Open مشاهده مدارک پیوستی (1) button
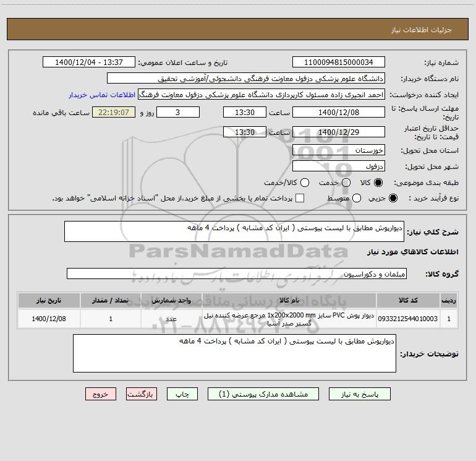The width and height of the screenshot is (476, 461). coord(263,394)
